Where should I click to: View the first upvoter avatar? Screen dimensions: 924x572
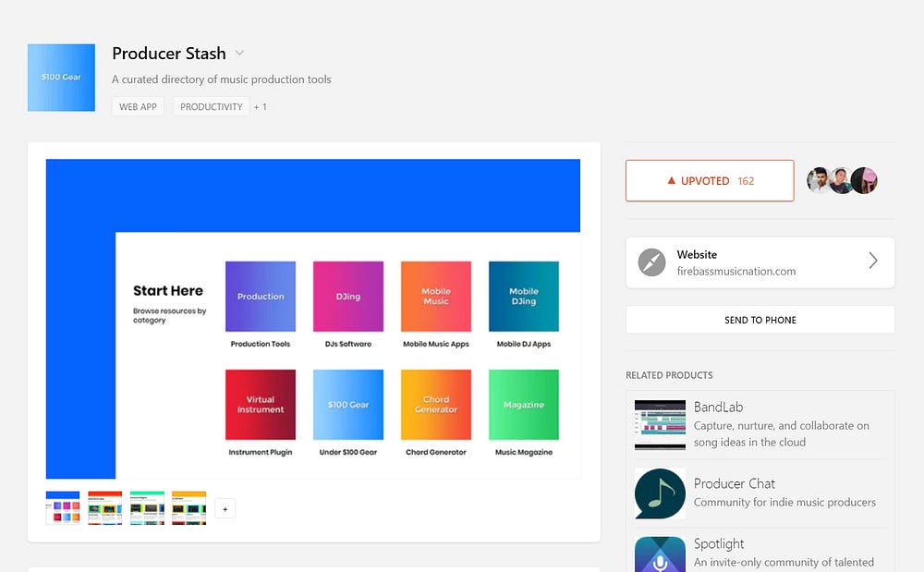[819, 180]
